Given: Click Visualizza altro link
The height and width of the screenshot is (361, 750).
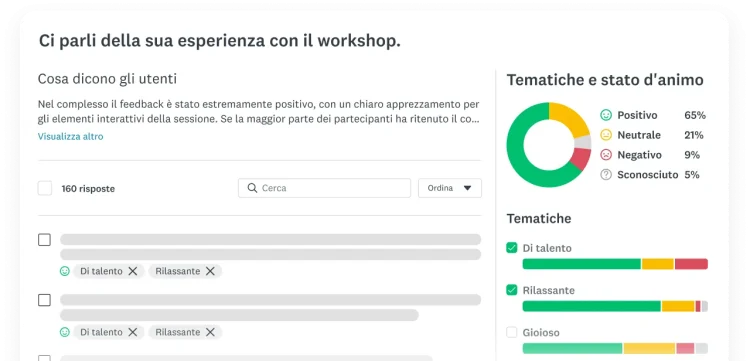Looking at the screenshot, I should coord(70,136).
